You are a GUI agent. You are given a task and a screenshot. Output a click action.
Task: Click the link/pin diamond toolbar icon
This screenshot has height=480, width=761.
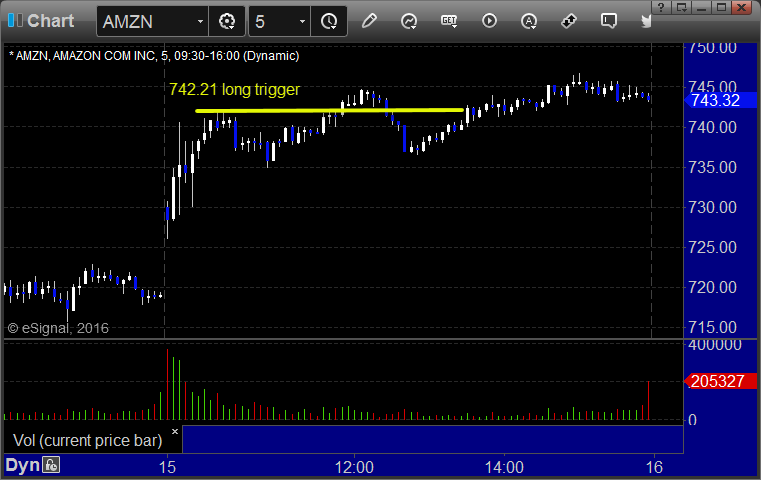(569, 21)
